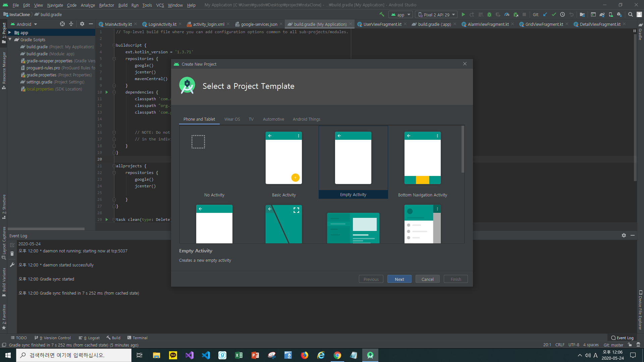Show Git history with the clock icon
The image size is (644, 362).
coord(562,14)
